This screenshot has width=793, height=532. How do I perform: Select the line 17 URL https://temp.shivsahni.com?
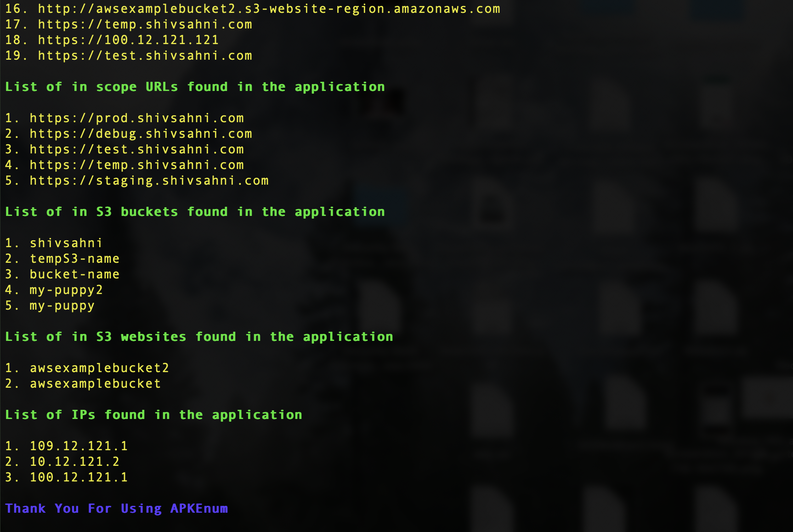click(x=145, y=25)
